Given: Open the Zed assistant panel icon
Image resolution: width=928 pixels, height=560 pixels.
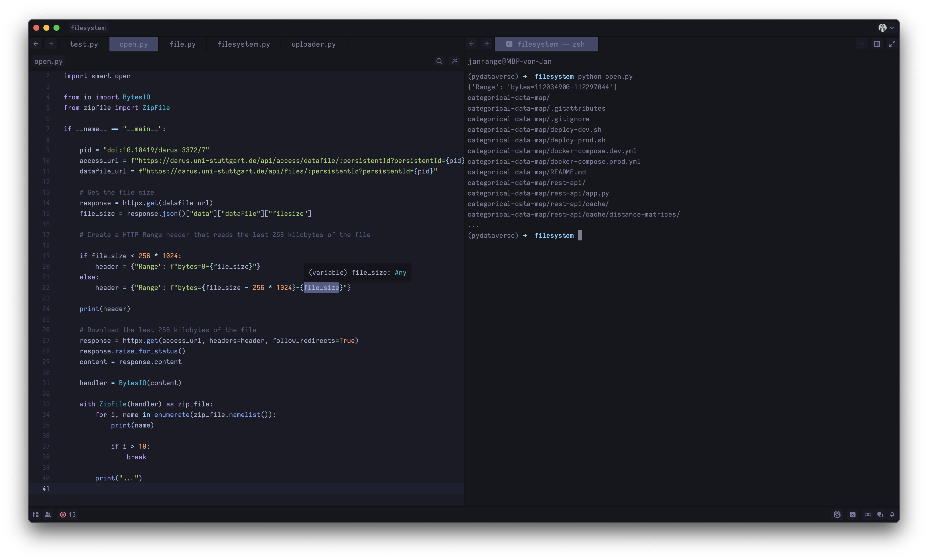Looking at the screenshot, I should 868,514.
